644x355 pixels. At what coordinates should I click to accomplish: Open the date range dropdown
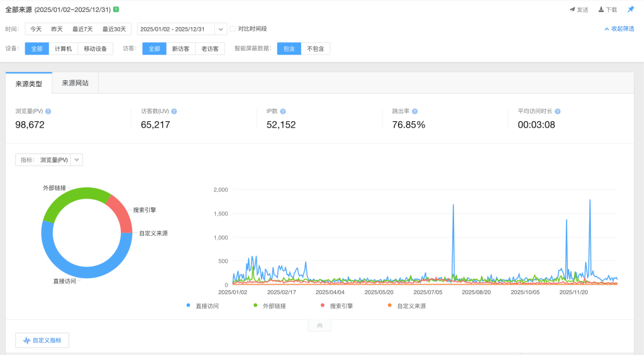[221, 29]
